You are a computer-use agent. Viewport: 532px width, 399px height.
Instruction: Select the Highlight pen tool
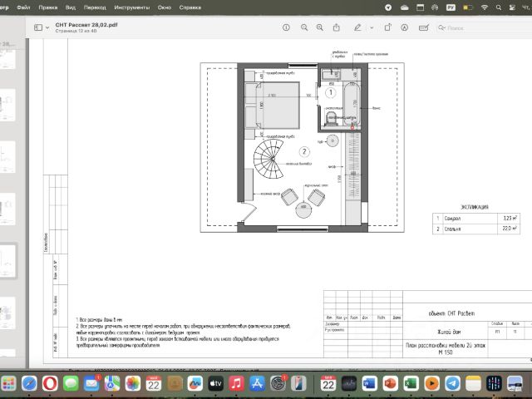click(x=357, y=27)
